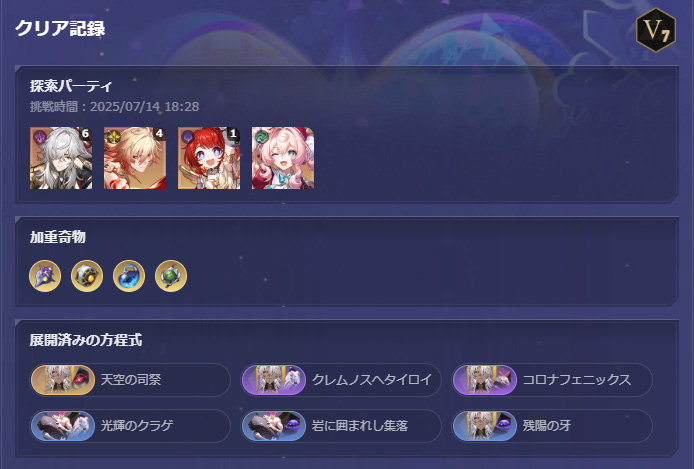694x469 pixels.
Task: Select the red-haired character portrait
Action: (x=209, y=158)
